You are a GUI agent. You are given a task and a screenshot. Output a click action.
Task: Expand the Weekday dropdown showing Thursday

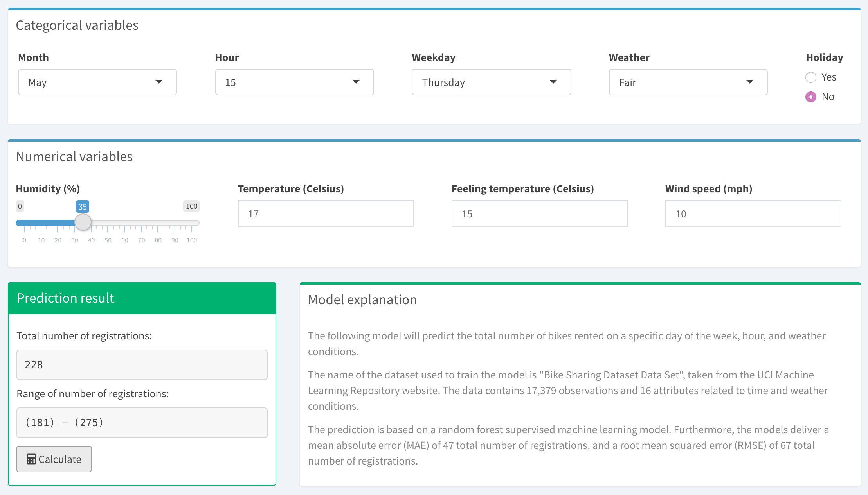pyautogui.click(x=491, y=82)
